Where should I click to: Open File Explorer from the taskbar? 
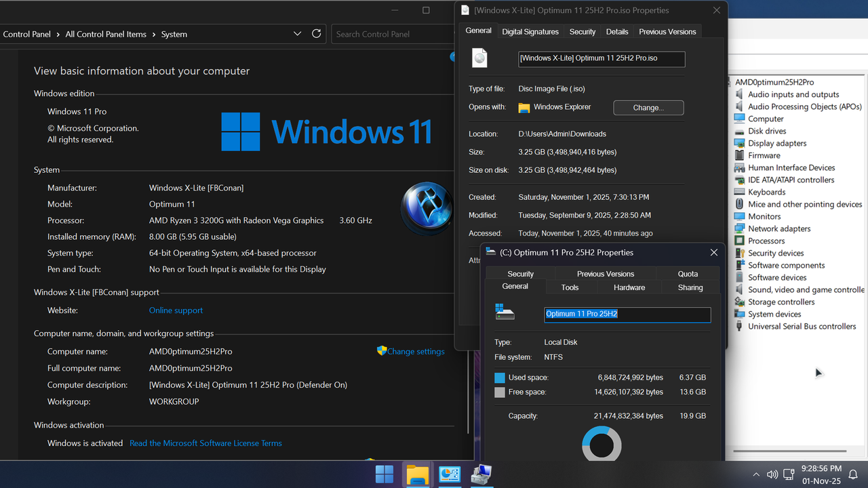pyautogui.click(x=416, y=474)
